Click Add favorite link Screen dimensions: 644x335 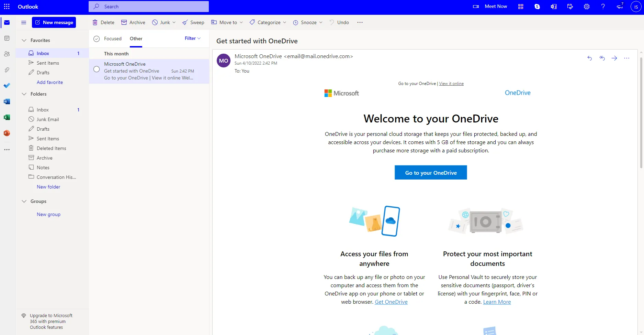point(50,82)
